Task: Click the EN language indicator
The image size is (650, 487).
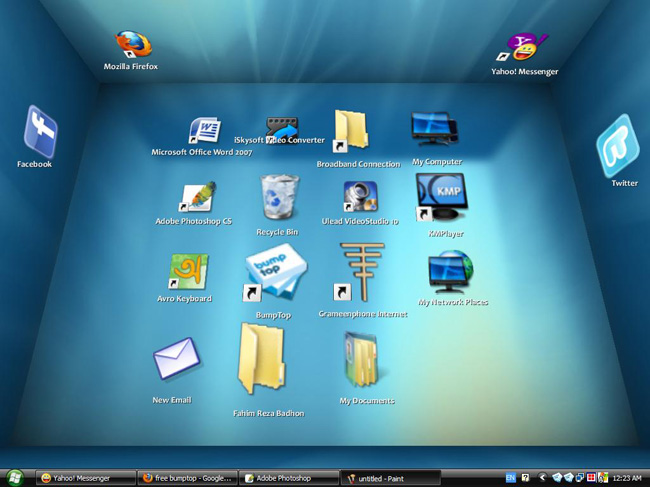Action: point(511,478)
